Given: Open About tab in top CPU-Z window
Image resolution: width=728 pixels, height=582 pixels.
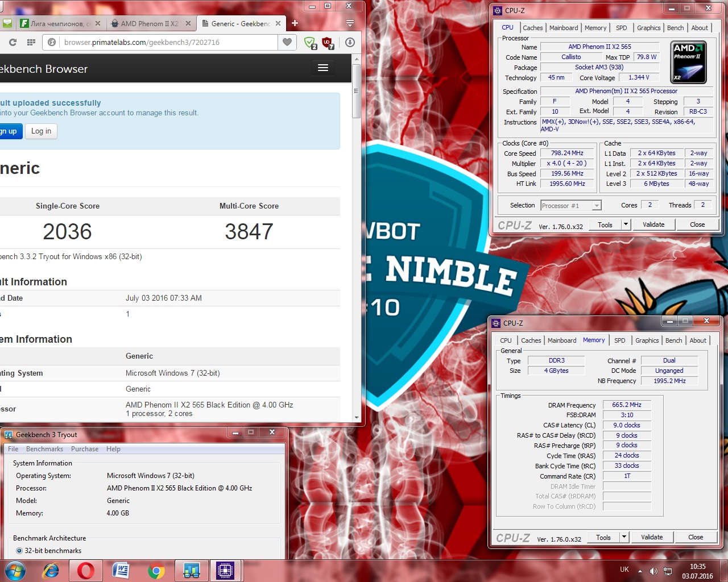Looking at the screenshot, I should tap(700, 28).
